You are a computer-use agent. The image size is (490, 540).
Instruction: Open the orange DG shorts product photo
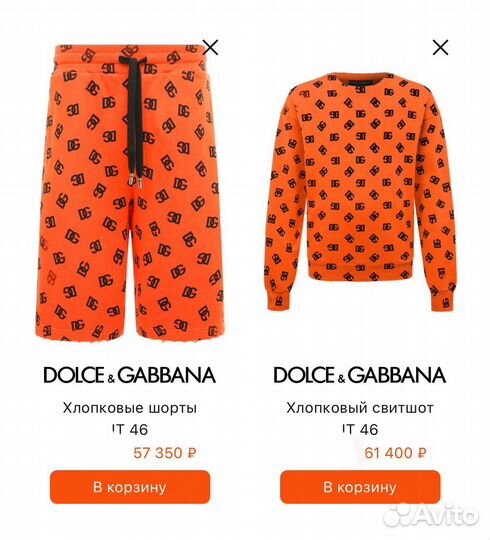pyautogui.click(x=130, y=193)
